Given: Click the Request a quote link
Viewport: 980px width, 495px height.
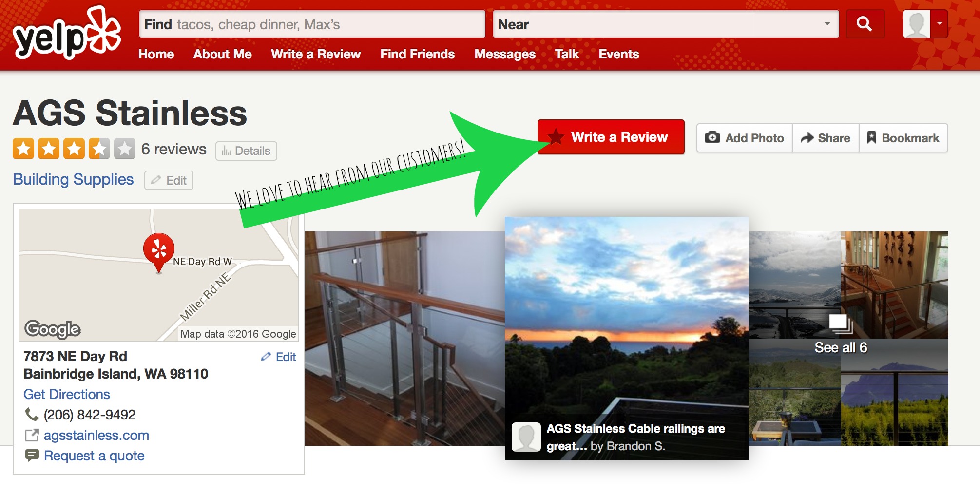Looking at the screenshot, I should 94,456.
